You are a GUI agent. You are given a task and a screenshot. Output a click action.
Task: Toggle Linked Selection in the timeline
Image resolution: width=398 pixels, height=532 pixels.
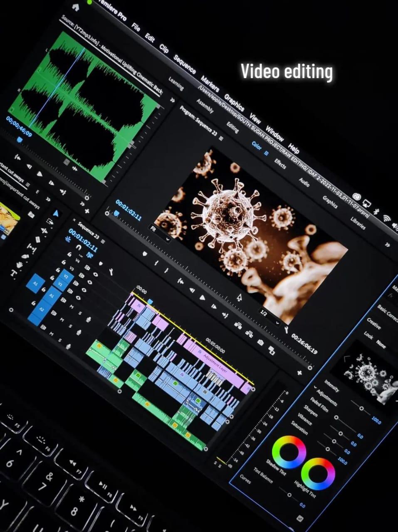click(89, 255)
